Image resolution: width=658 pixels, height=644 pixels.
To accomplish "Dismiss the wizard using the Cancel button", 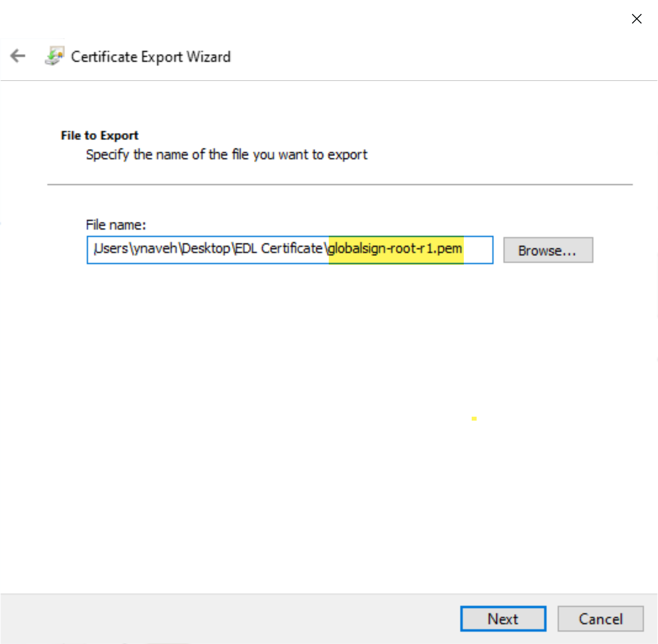I will pos(600,619).
